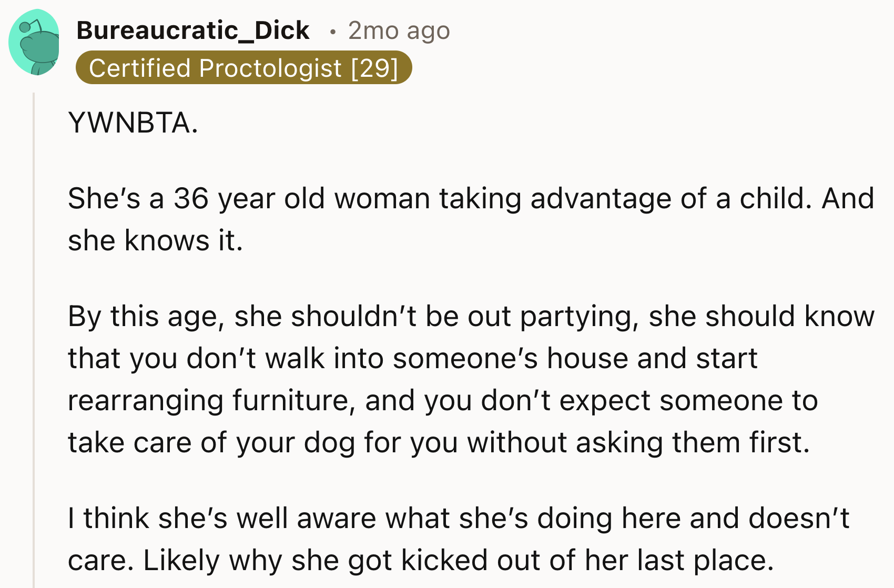Image resolution: width=894 pixels, height=588 pixels.
Task: Click the number "36" in the comment
Action: (x=191, y=199)
